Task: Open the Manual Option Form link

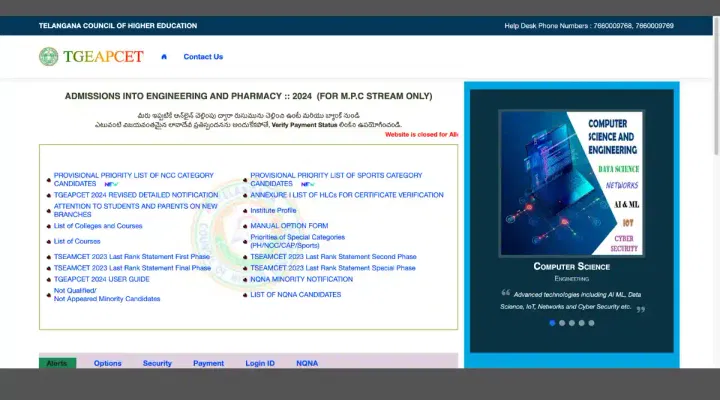Action: tap(289, 226)
